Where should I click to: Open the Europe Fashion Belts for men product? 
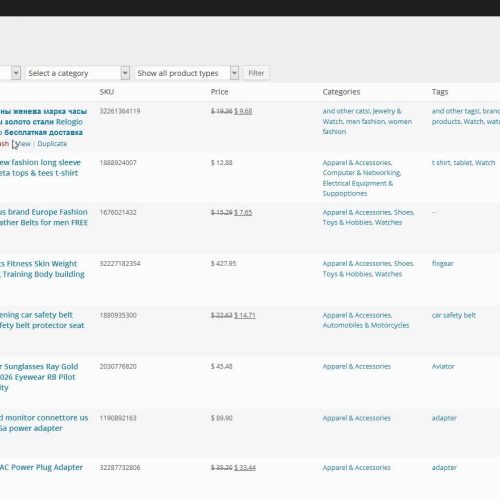[x=44, y=217]
